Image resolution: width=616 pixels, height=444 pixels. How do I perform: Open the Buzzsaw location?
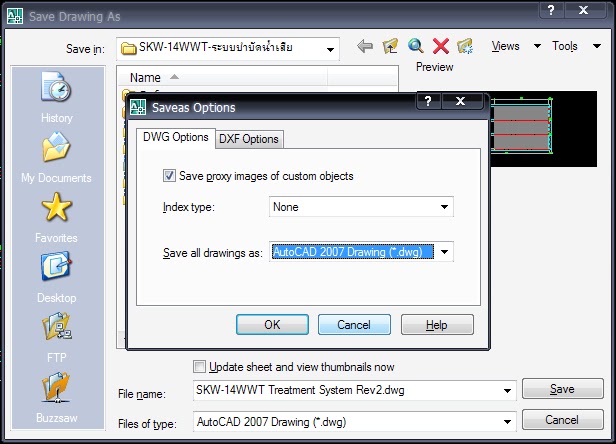57,397
